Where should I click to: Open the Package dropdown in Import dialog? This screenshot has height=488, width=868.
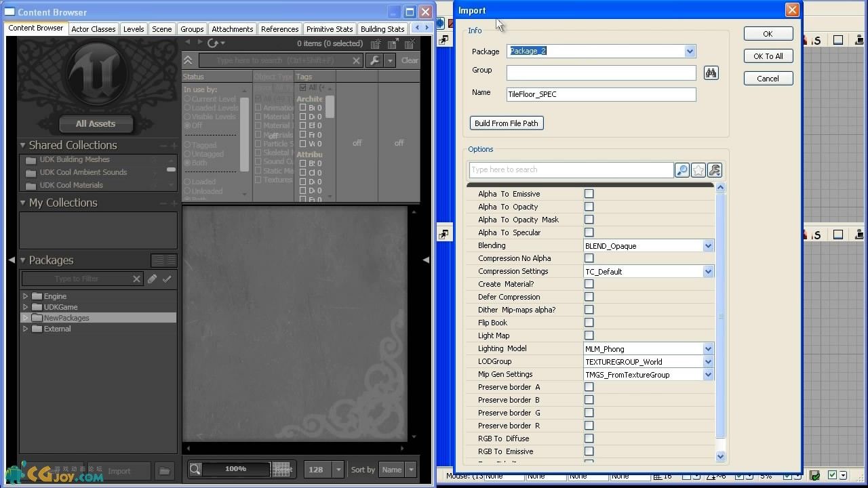[690, 52]
